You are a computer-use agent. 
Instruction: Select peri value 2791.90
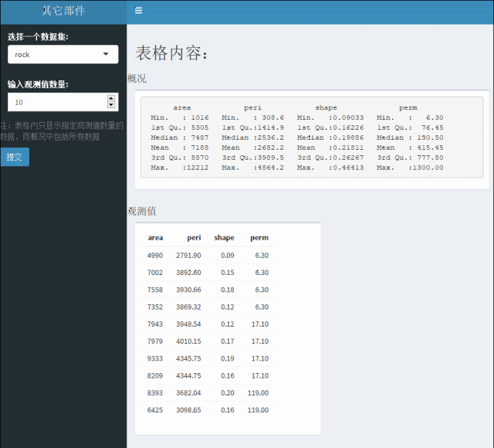tap(188, 256)
